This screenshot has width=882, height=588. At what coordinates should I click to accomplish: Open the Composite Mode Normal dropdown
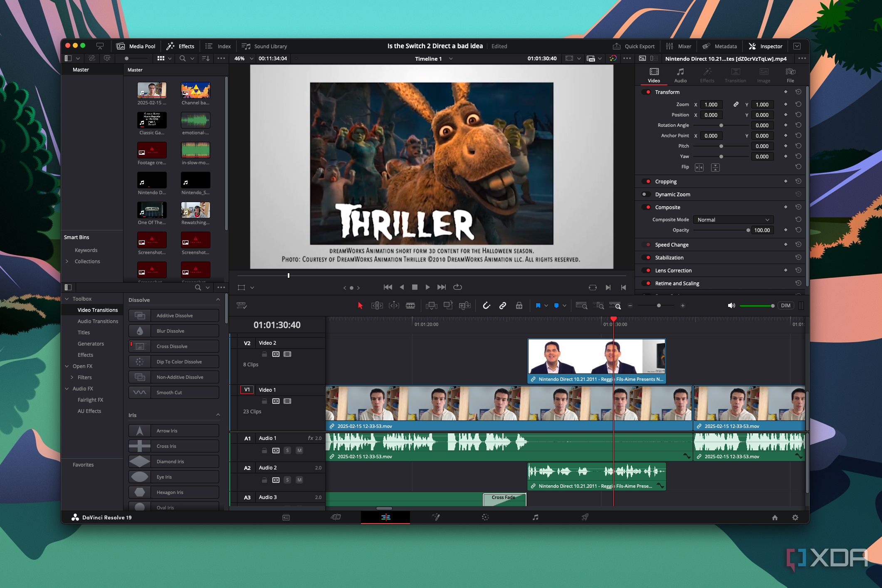(733, 220)
